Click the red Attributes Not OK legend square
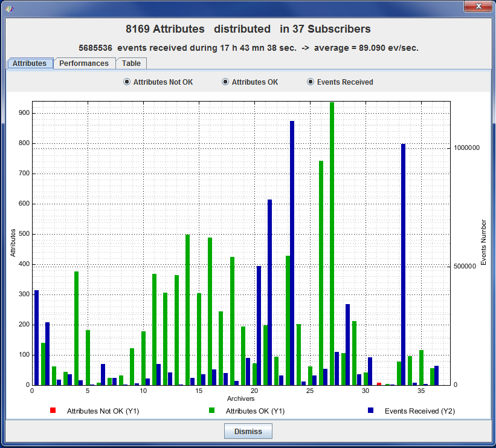Screen dimensions: 496x448 53,411
